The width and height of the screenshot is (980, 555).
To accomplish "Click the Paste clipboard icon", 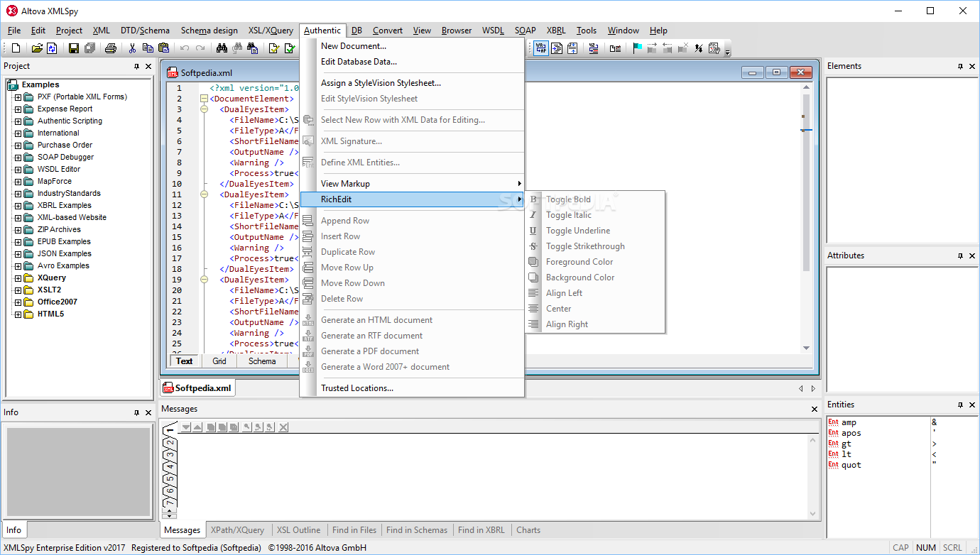I will click(163, 48).
